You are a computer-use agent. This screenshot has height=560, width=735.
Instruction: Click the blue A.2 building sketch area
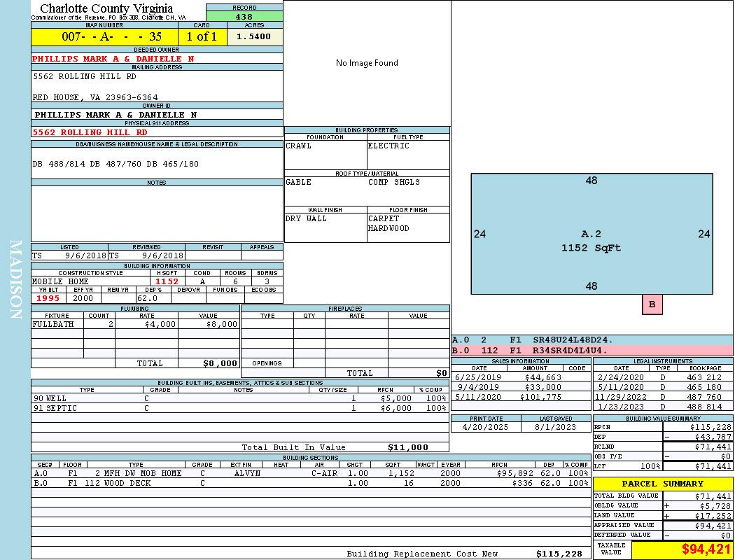click(x=591, y=234)
